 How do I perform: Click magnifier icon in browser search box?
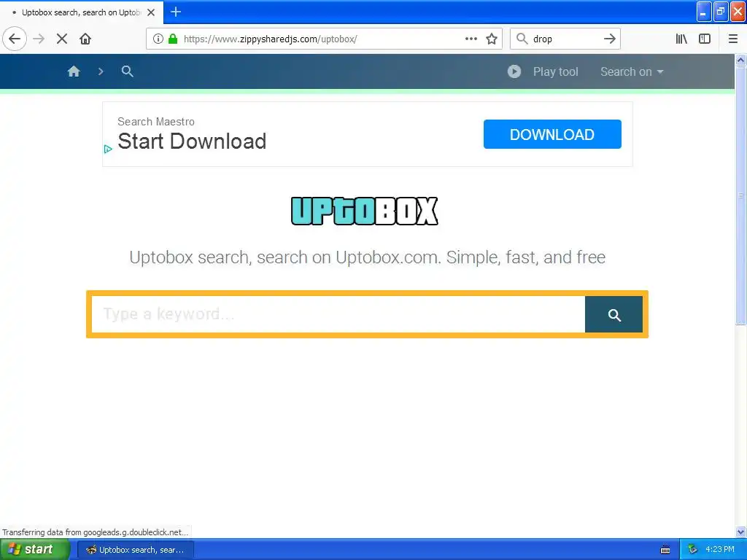[522, 39]
